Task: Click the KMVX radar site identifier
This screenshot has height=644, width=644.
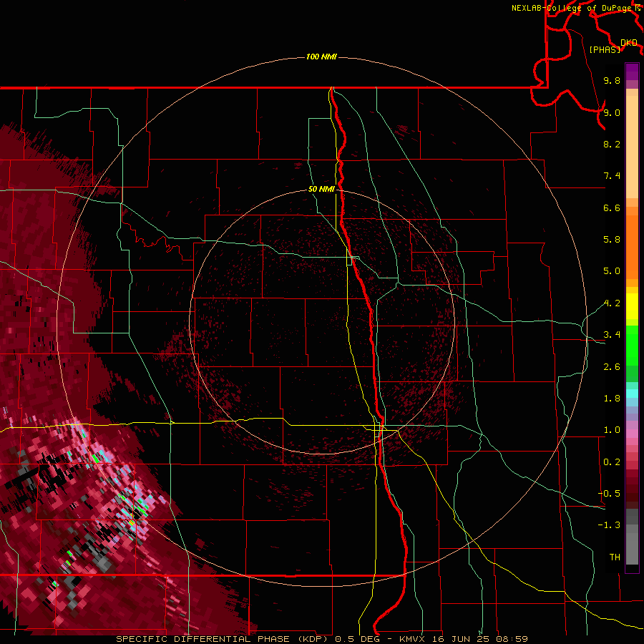Action: [x=412, y=639]
